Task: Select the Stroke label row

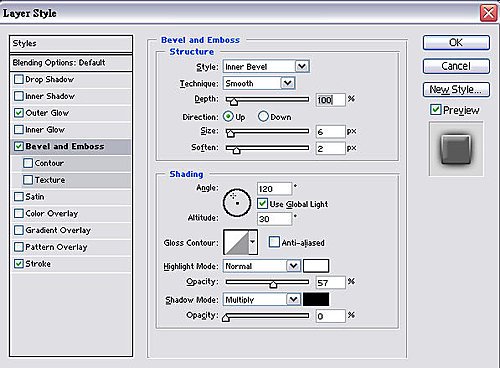Action: [38, 264]
